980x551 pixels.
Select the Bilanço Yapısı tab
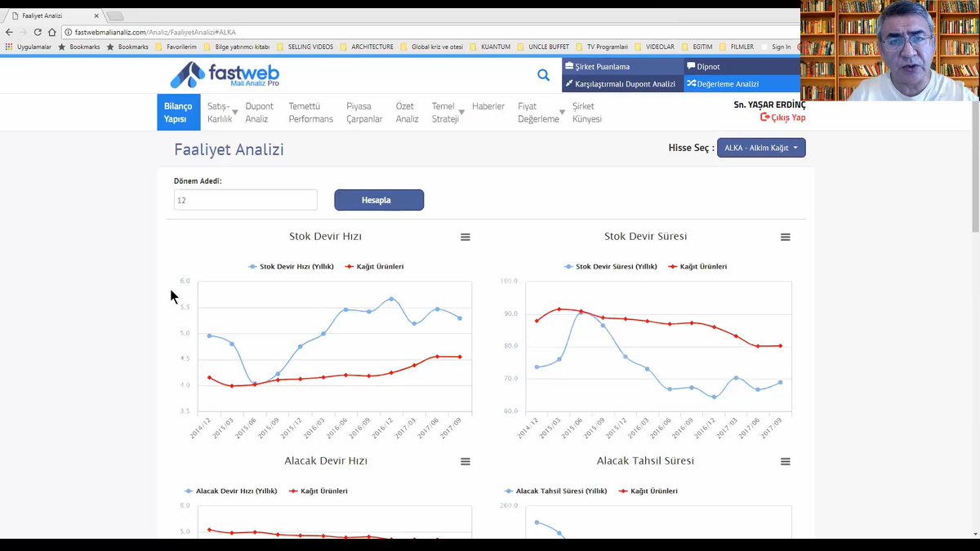178,112
